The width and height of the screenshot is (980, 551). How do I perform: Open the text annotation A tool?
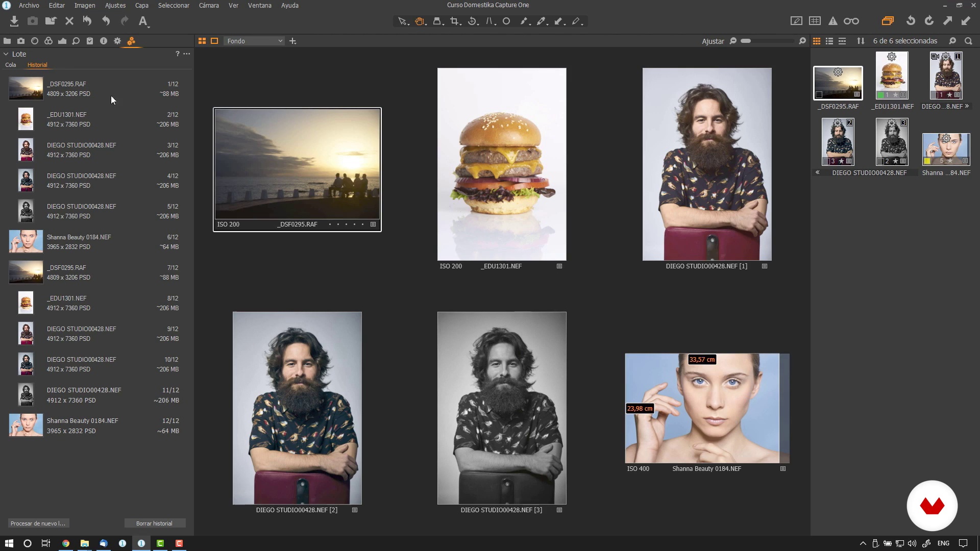[x=143, y=21]
